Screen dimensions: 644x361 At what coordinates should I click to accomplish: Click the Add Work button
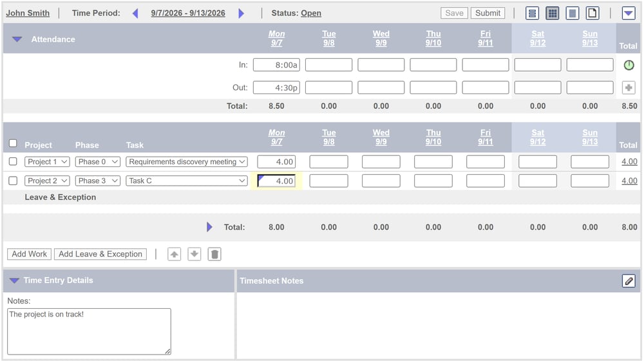pyautogui.click(x=29, y=254)
